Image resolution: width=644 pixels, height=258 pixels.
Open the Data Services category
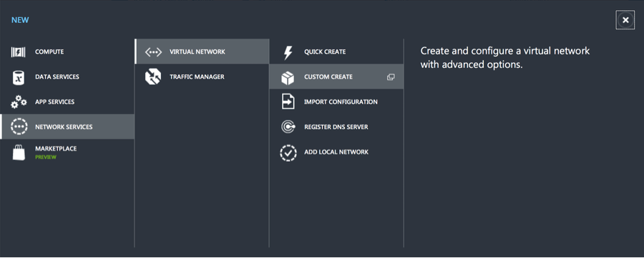[x=67, y=77]
